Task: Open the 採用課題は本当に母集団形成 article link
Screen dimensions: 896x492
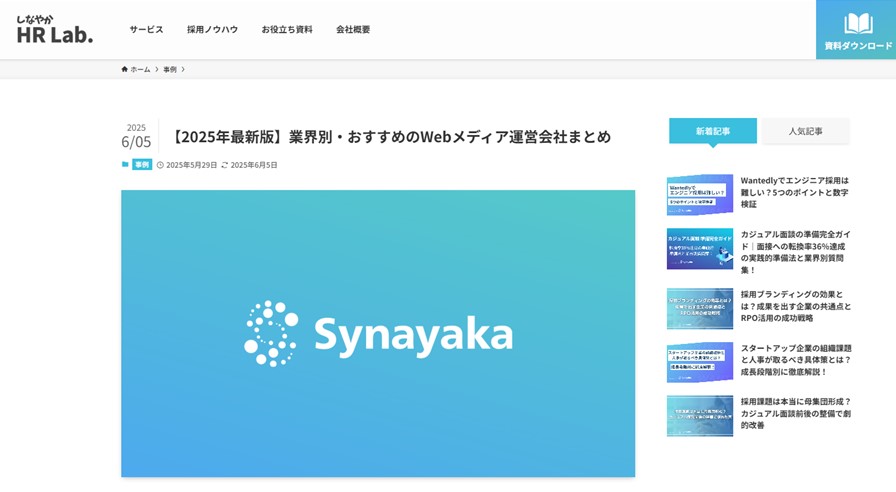Action: pyautogui.click(x=796, y=414)
